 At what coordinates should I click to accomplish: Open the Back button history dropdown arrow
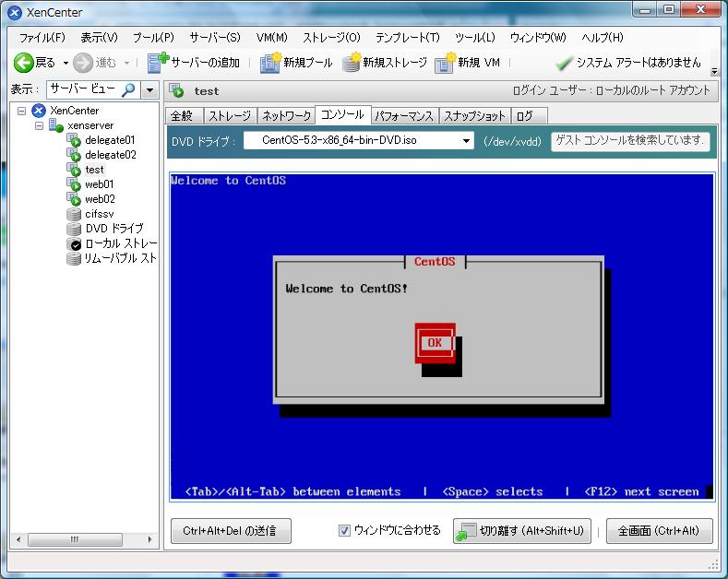66,63
